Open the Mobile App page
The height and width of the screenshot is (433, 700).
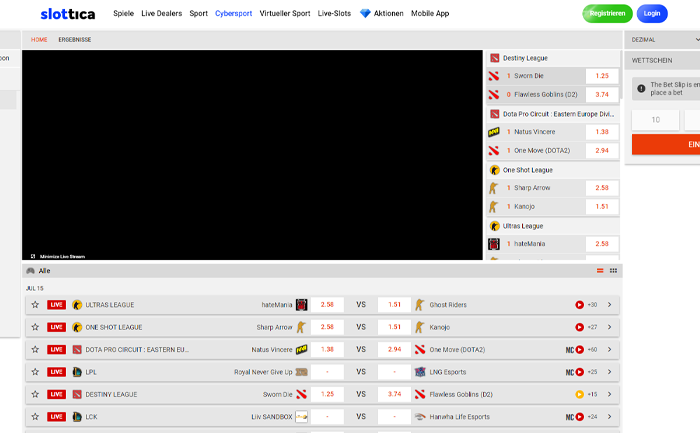point(430,13)
